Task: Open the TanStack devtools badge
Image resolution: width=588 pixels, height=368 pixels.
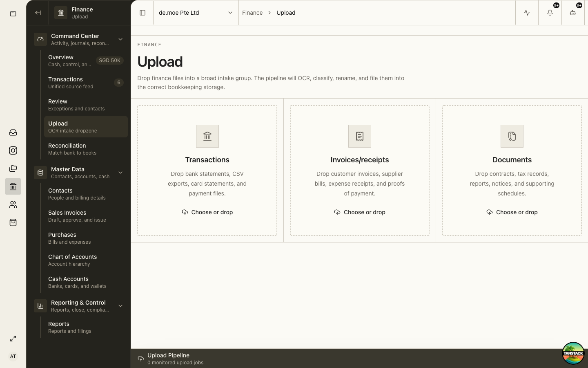Action: (x=573, y=353)
